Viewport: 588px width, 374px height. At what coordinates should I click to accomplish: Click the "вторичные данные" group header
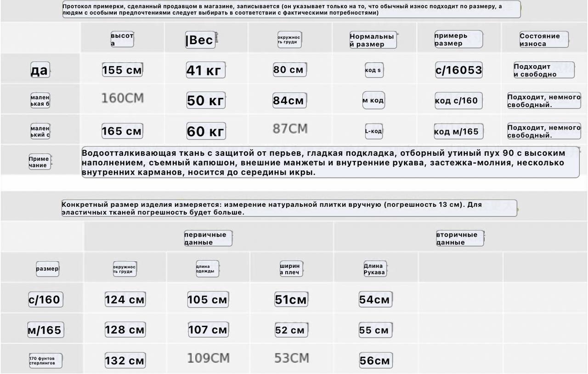[460, 238]
